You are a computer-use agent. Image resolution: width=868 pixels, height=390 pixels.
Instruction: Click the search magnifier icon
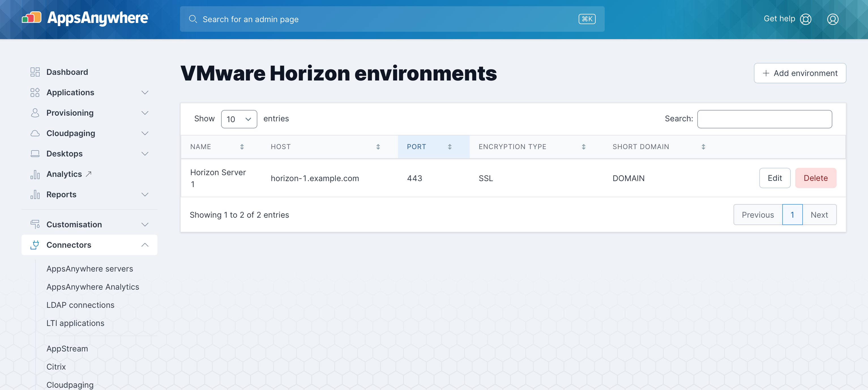tap(193, 19)
